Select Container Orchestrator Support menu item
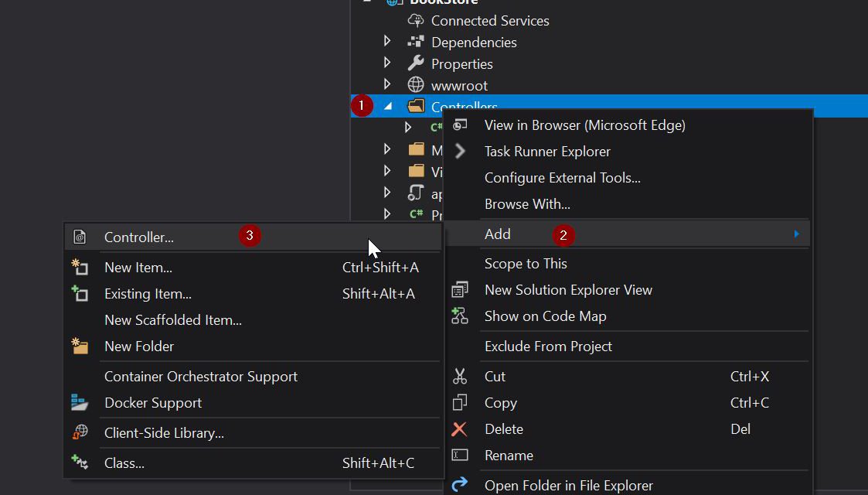Image resolution: width=868 pixels, height=495 pixels. 201,377
